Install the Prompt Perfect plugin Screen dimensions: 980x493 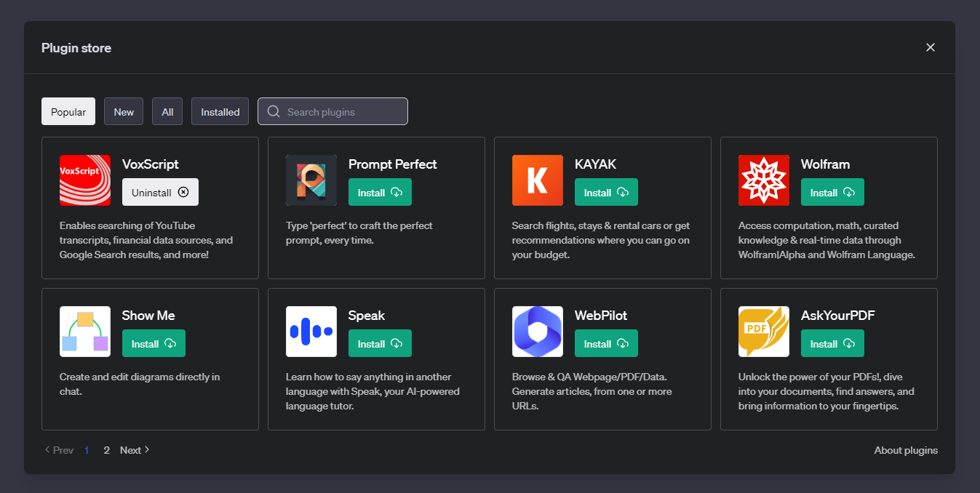coord(380,192)
